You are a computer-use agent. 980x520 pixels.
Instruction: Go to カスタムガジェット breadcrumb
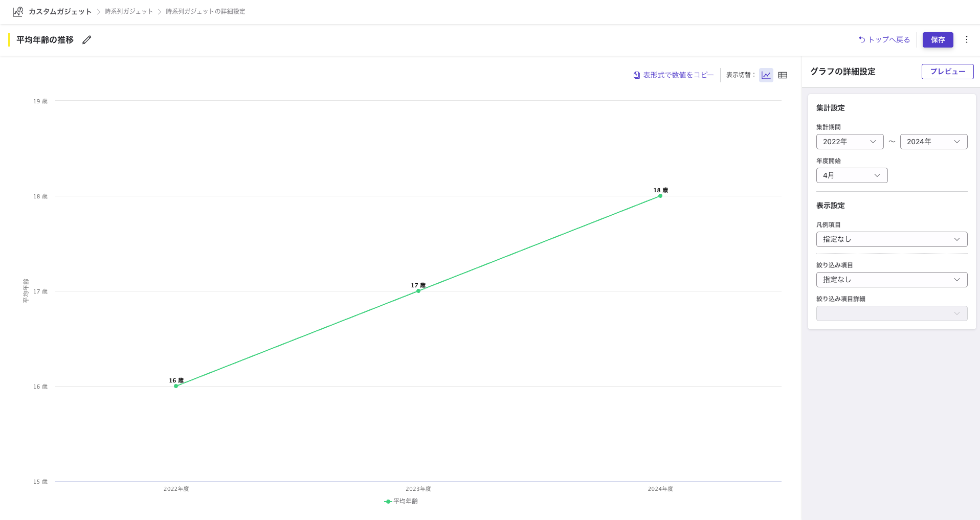pyautogui.click(x=60, y=11)
